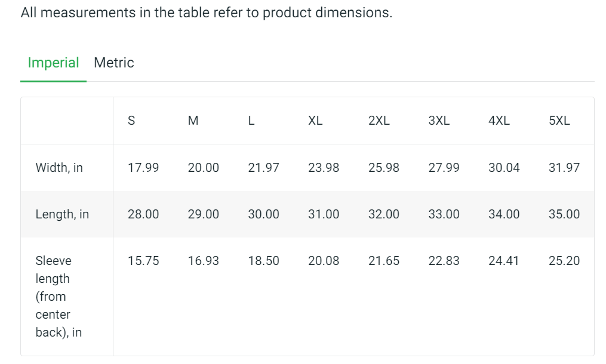Click the XL size column header
The image size is (606, 364).
tap(315, 121)
